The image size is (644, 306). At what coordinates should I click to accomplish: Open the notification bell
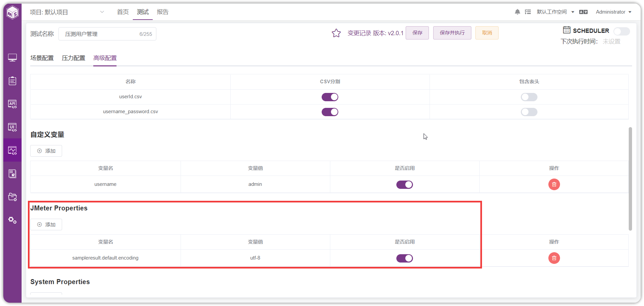517,12
